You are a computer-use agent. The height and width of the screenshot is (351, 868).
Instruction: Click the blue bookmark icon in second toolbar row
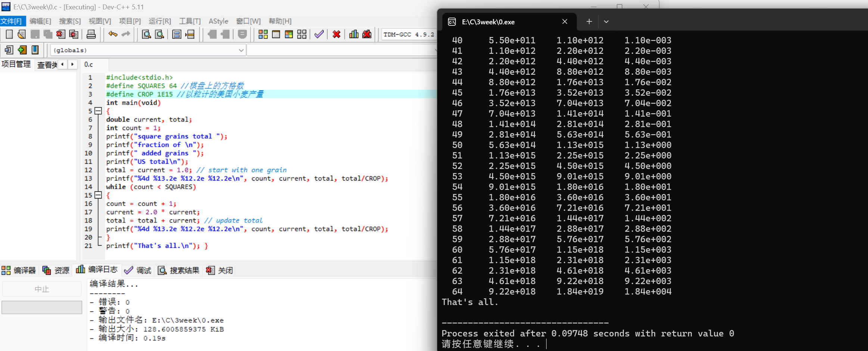coord(35,50)
